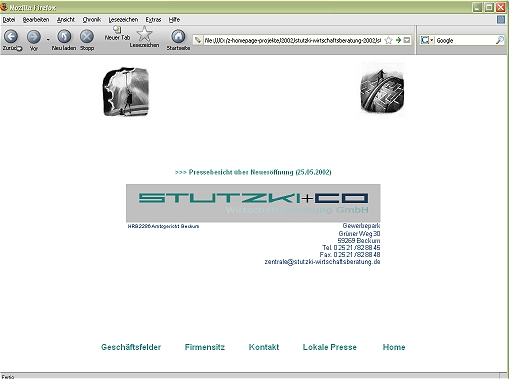Open history dropdown next to Vor button

[48, 39]
